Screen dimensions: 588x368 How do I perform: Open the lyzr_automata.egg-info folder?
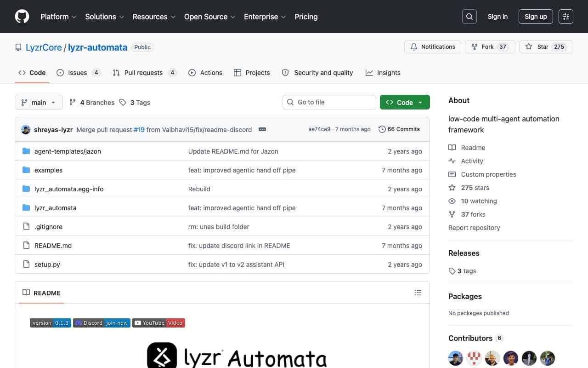coord(69,189)
